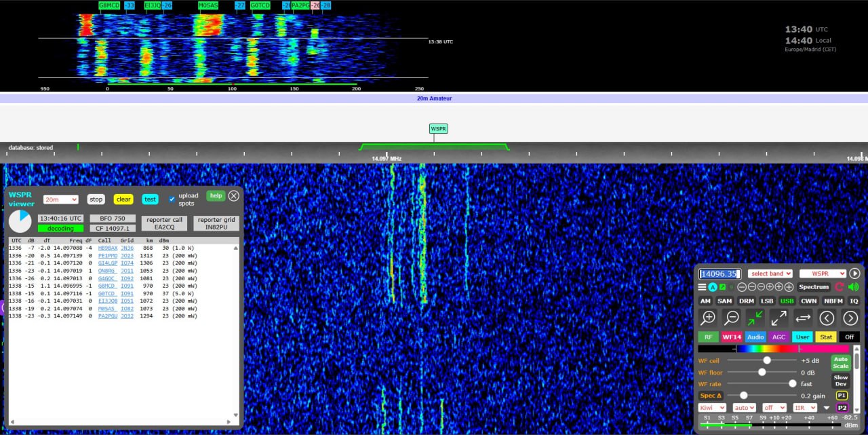The height and width of the screenshot is (435, 868).
Task: Toggle the Spectrum display button
Action: pyautogui.click(x=814, y=287)
